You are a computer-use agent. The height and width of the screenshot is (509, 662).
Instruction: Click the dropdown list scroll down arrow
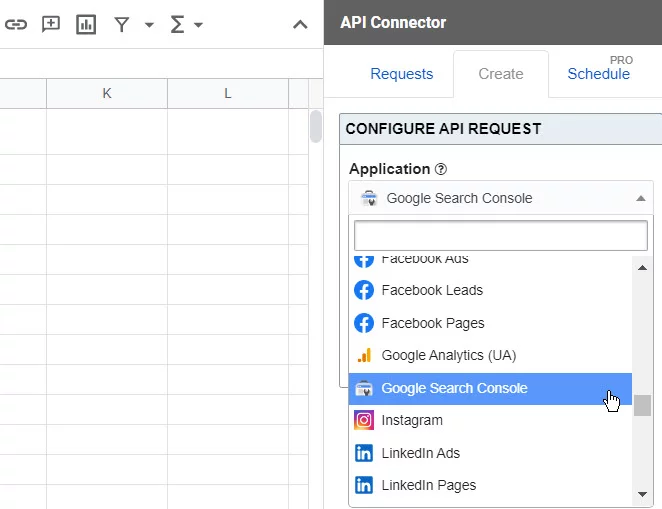tap(642, 494)
